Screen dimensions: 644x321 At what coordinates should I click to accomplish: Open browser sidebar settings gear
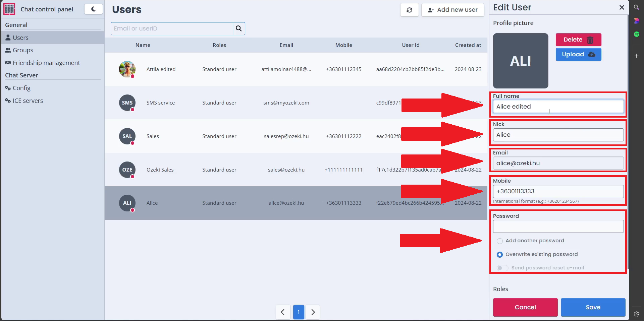[x=636, y=314]
